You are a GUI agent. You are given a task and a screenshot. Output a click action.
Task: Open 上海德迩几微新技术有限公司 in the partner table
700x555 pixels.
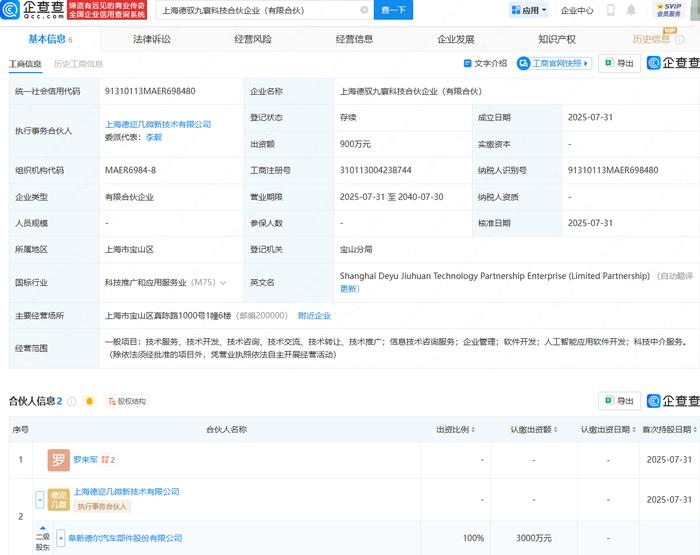[126, 492]
